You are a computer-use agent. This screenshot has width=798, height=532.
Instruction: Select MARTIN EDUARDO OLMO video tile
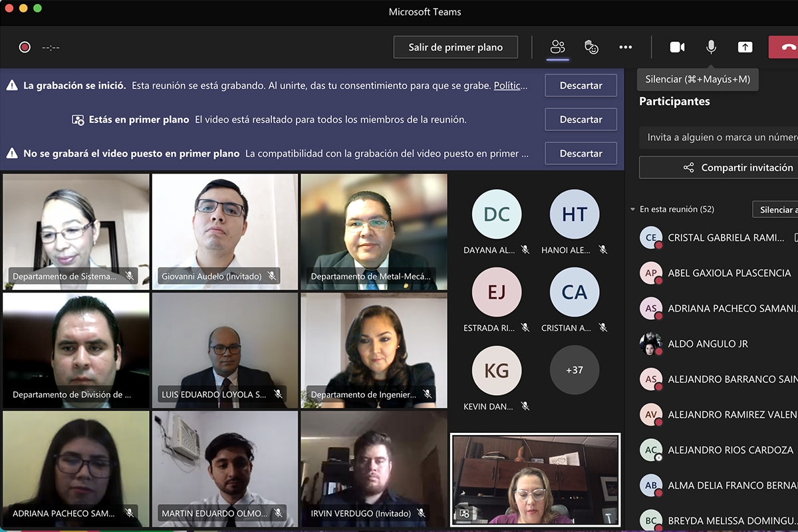pyautogui.click(x=225, y=469)
